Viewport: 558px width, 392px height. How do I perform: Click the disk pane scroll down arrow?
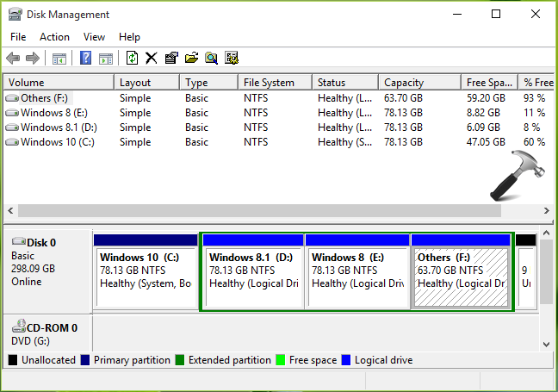[547, 345]
